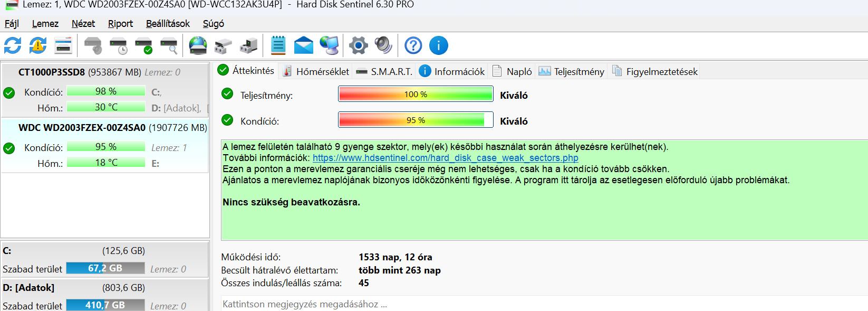Click 'Kiváló' rating next to Kondíció
This screenshot has width=868, height=311.
514,121
